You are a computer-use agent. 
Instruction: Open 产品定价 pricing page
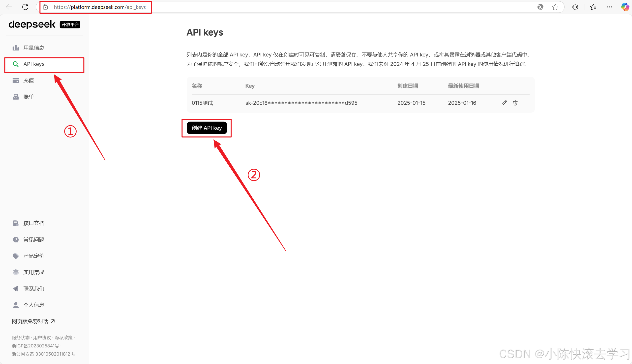(33, 256)
